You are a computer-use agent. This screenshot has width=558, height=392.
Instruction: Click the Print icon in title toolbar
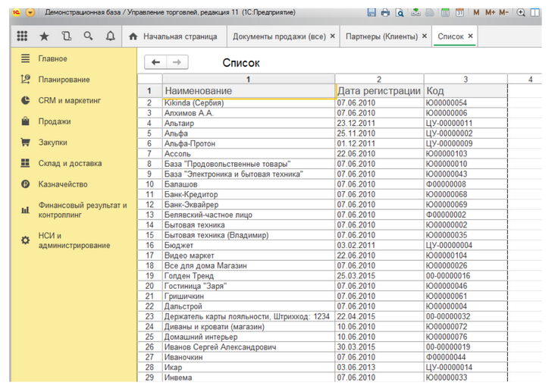pos(386,13)
